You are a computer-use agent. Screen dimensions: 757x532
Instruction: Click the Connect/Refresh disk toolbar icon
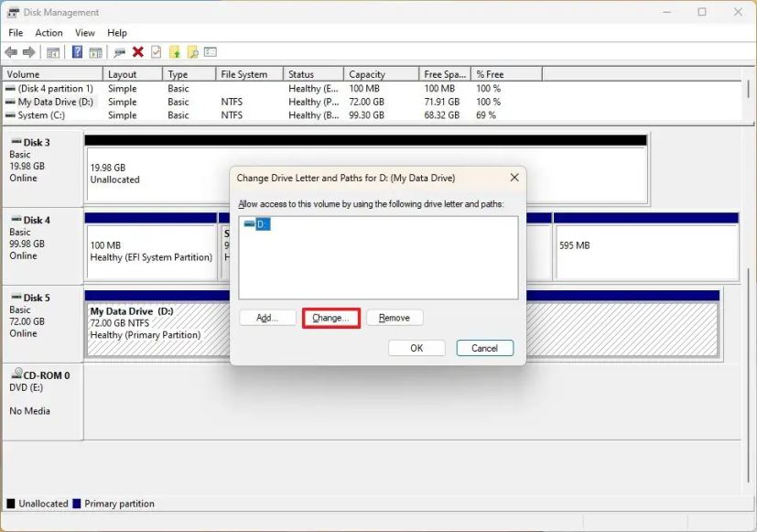(x=119, y=52)
